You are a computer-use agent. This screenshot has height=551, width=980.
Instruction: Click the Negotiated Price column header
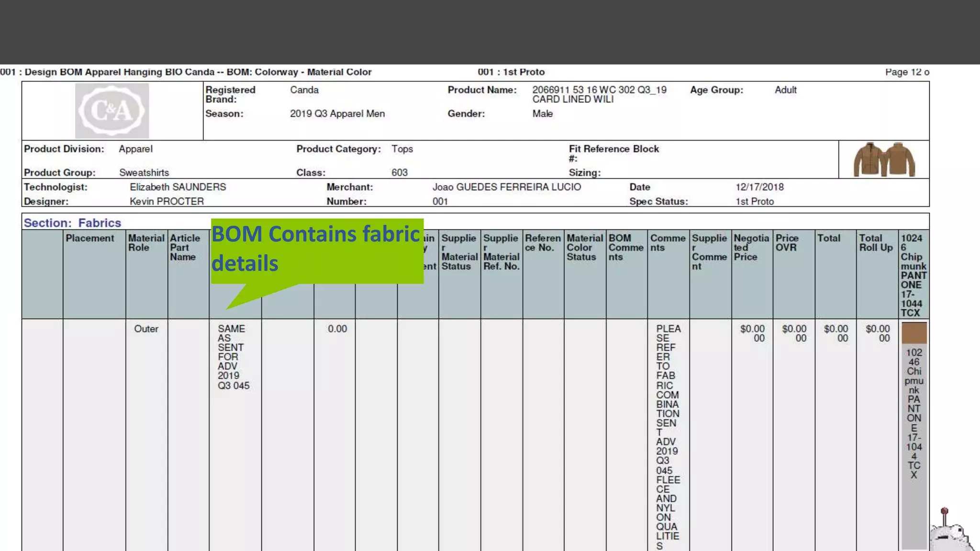(751, 247)
